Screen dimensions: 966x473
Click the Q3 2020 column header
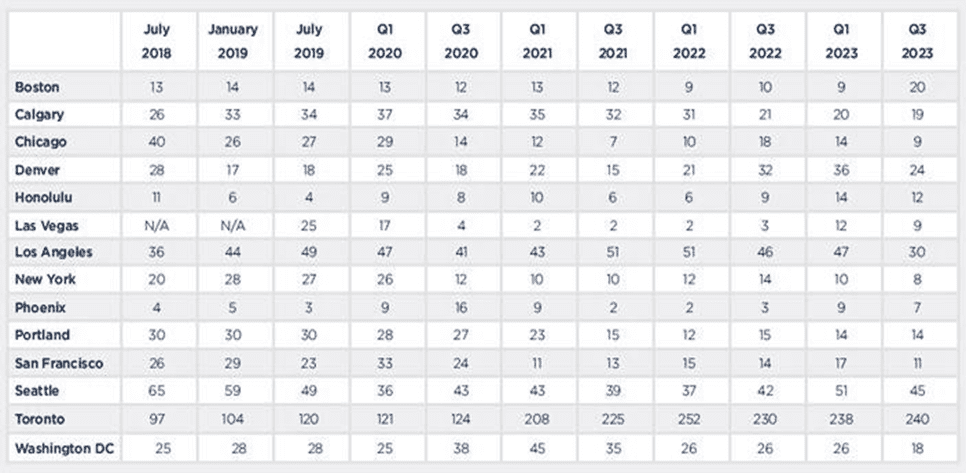461,41
